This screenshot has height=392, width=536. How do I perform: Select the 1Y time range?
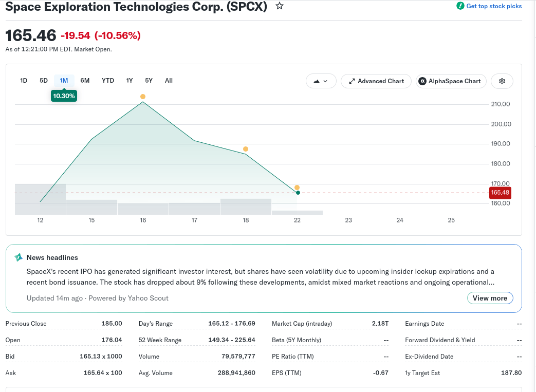tap(129, 81)
